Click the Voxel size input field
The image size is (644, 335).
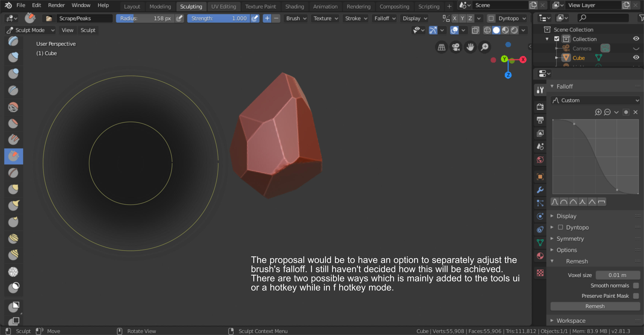pyautogui.click(x=617, y=275)
